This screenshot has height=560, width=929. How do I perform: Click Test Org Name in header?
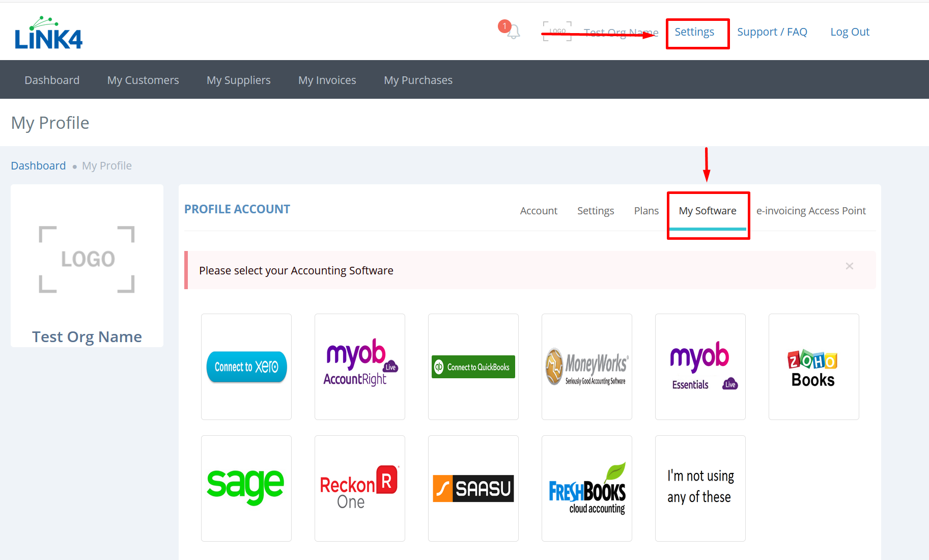(x=621, y=33)
